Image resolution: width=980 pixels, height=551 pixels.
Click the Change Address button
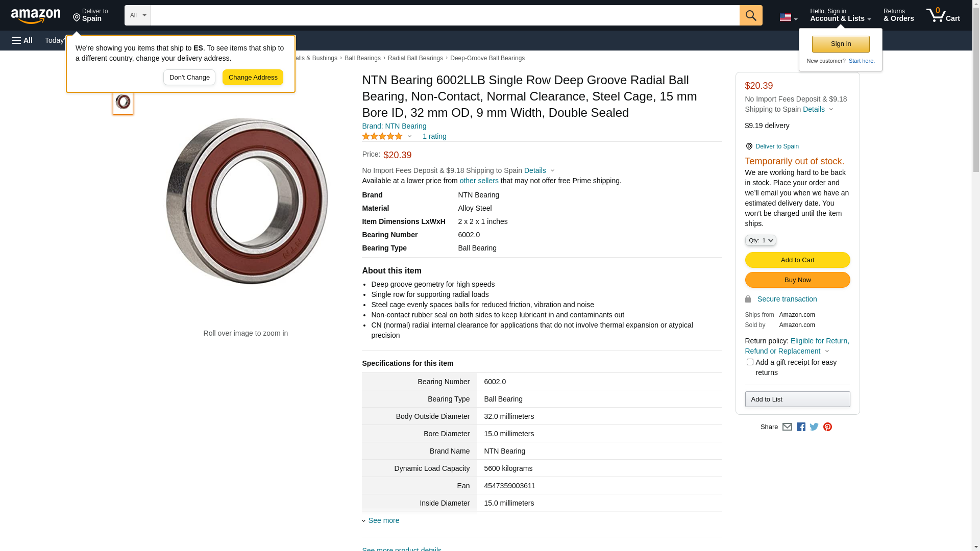click(x=253, y=78)
